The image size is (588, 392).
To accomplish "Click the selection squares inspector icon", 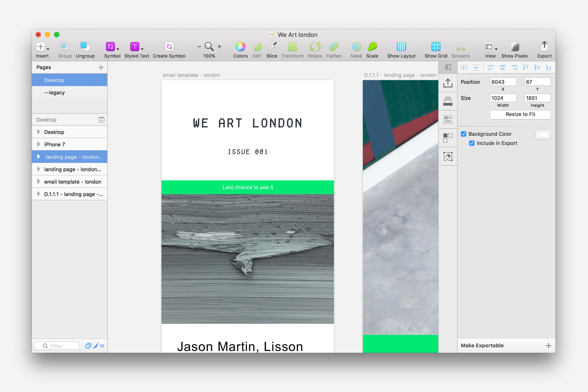I will 448,138.
